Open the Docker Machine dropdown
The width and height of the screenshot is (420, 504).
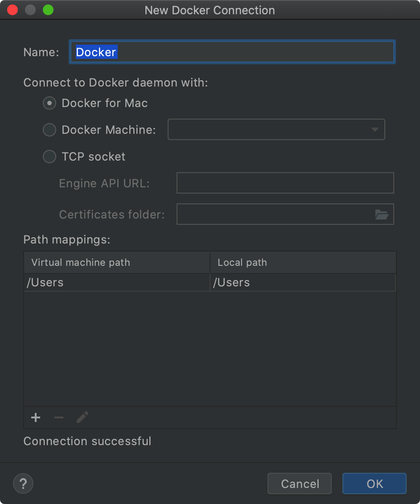(x=276, y=129)
